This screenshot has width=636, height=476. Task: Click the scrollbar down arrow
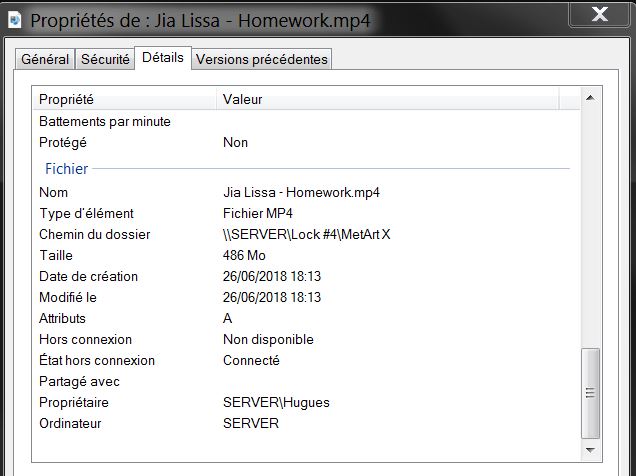(x=591, y=450)
